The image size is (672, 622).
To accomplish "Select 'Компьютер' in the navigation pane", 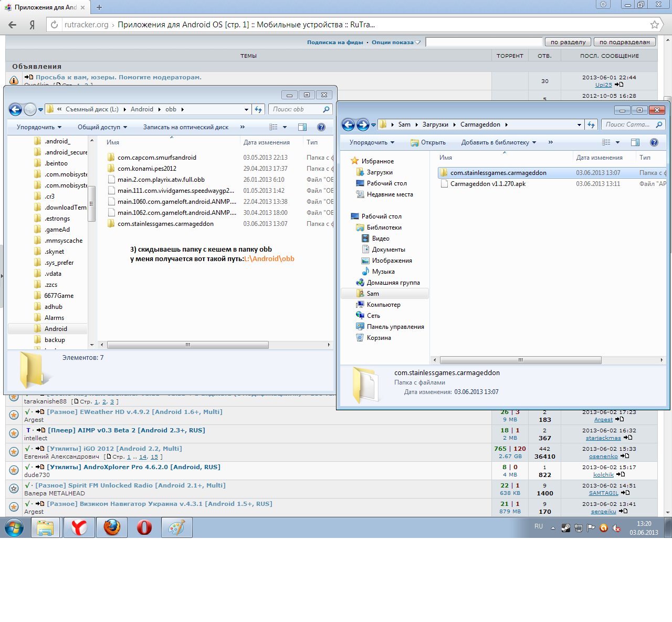I will coord(383,305).
